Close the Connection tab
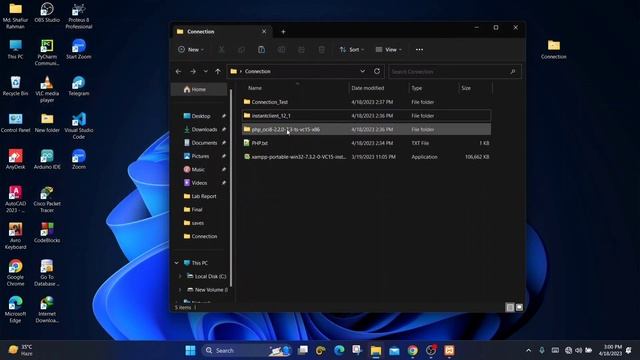This screenshot has height=360, width=640. [264, 31]
